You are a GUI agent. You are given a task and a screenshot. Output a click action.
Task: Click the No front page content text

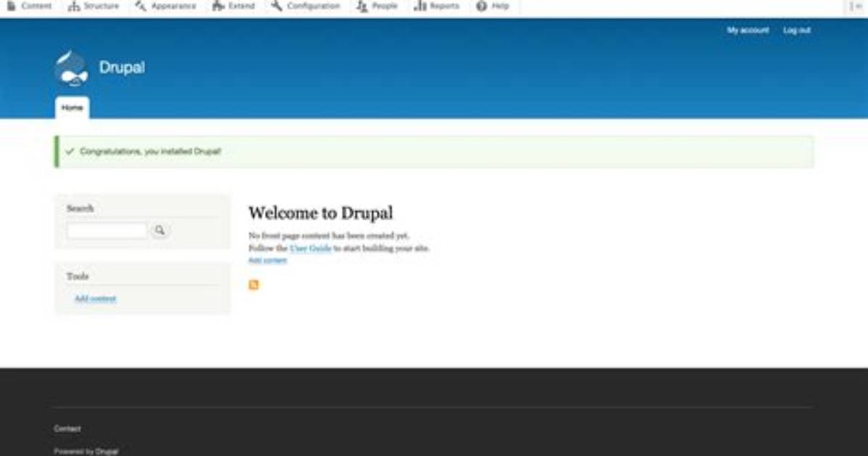(329, 236)
